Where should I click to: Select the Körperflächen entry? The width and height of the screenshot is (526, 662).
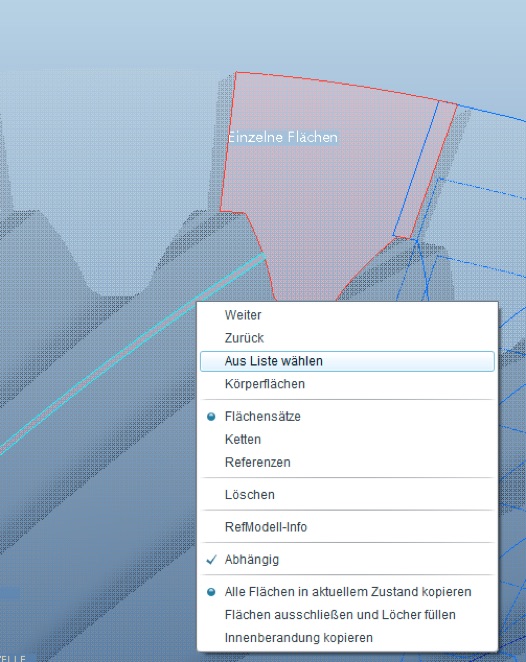tap(347, 384)
